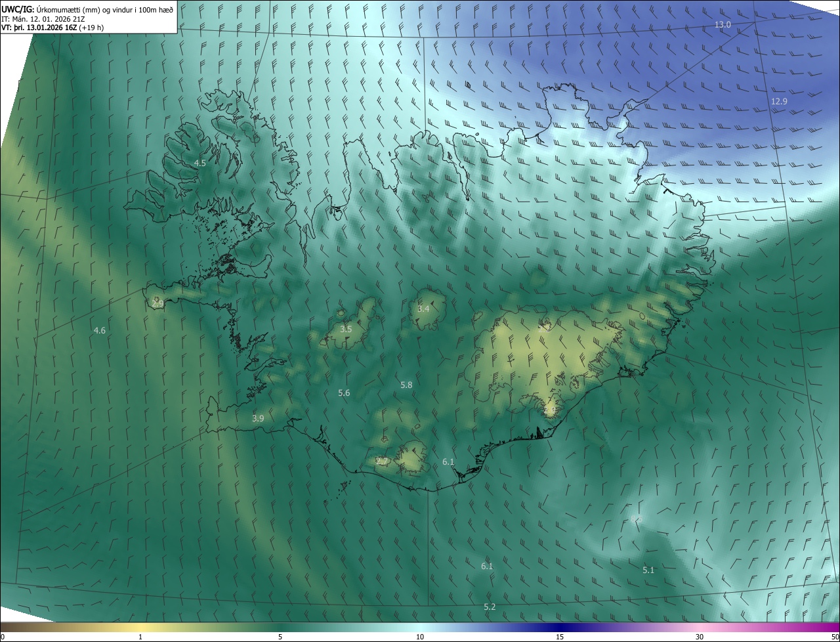The image size is (840, 642).
Task: Click the IT initialization time line
Action: [x=43, y=18]
